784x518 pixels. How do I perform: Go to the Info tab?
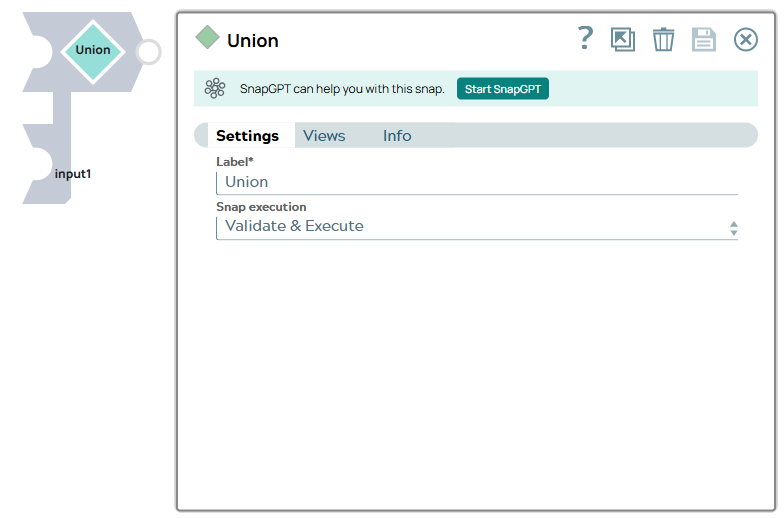(x=397, y=136)
